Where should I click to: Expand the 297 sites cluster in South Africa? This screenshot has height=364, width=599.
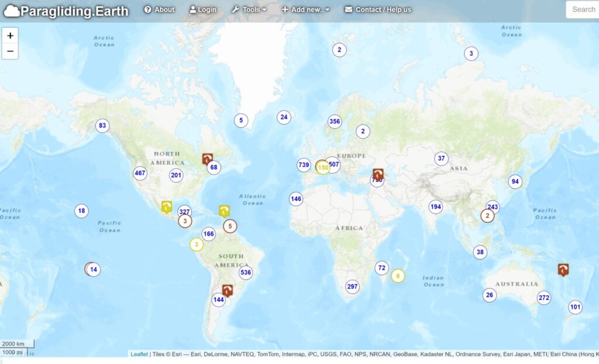pyautogui.click(x=352, y=286)
